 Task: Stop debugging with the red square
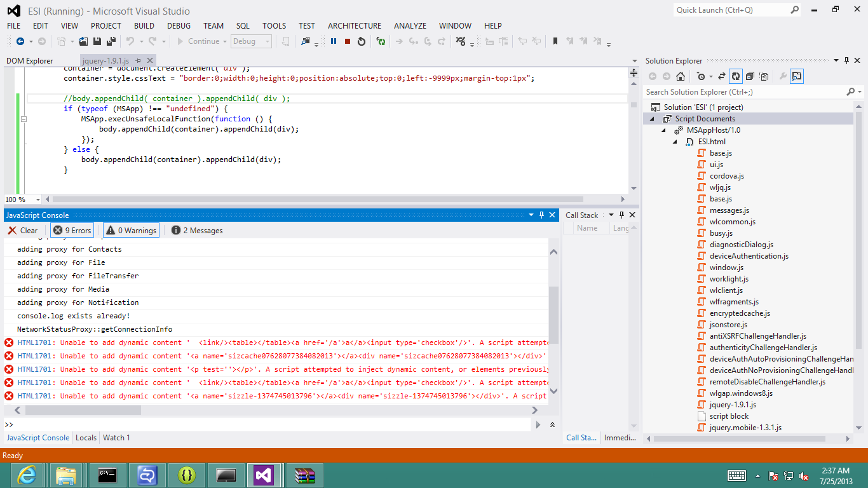(x=348, y=41)
